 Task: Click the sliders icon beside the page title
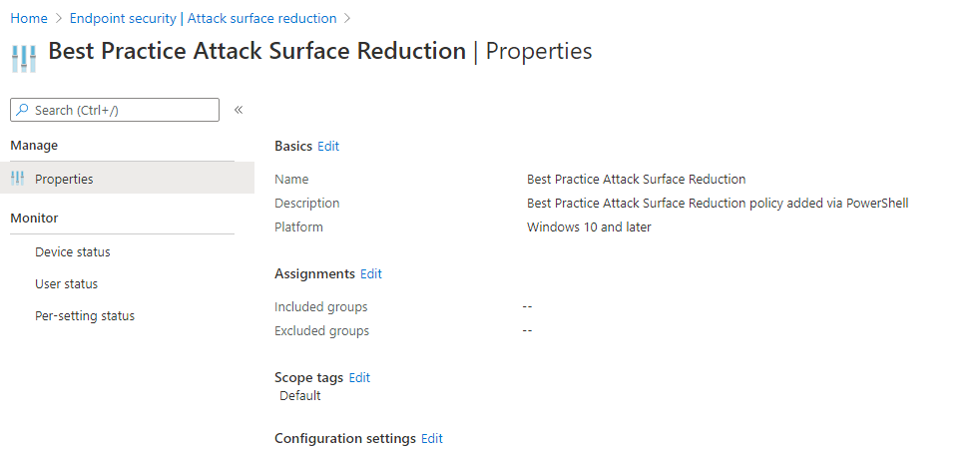coord(24,56)
